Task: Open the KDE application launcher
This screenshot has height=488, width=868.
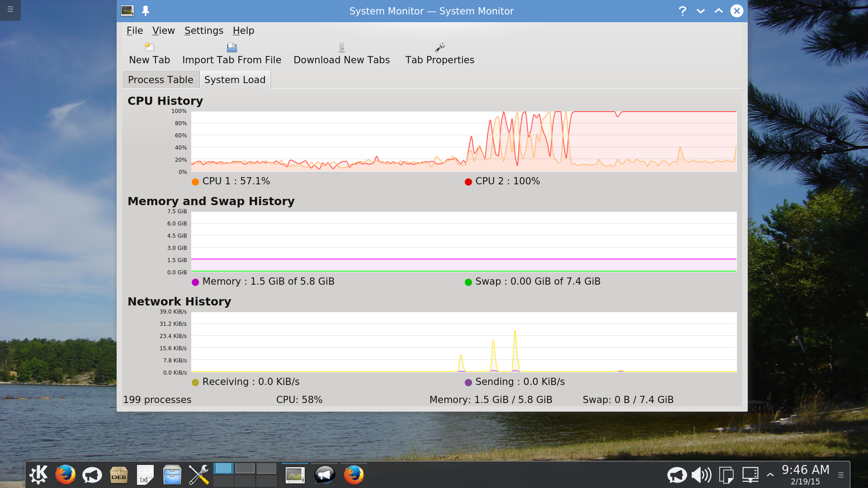Action: click(38, 474)
